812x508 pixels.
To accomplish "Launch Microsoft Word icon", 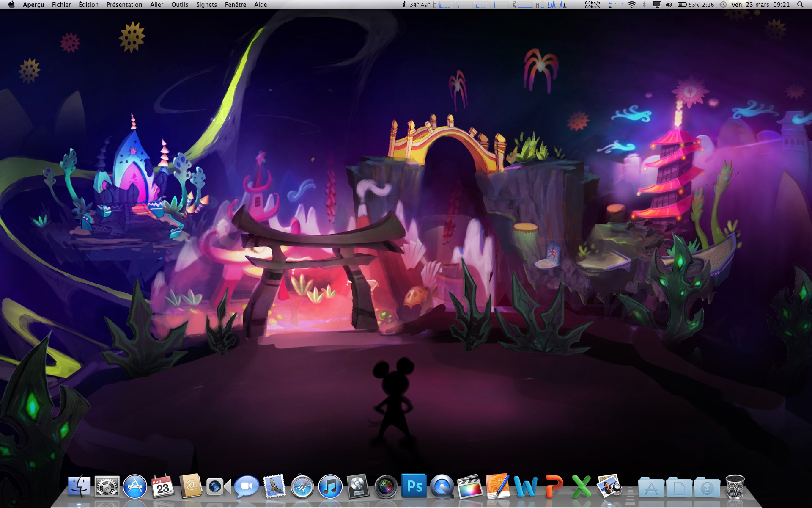I will click(526, 486).
